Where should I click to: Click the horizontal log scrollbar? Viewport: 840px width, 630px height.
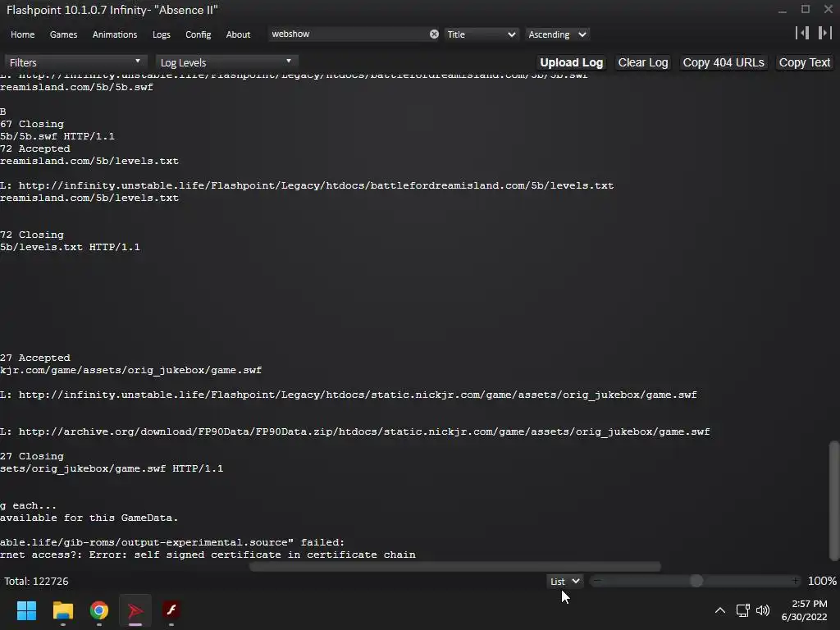[x=454, y=566]
